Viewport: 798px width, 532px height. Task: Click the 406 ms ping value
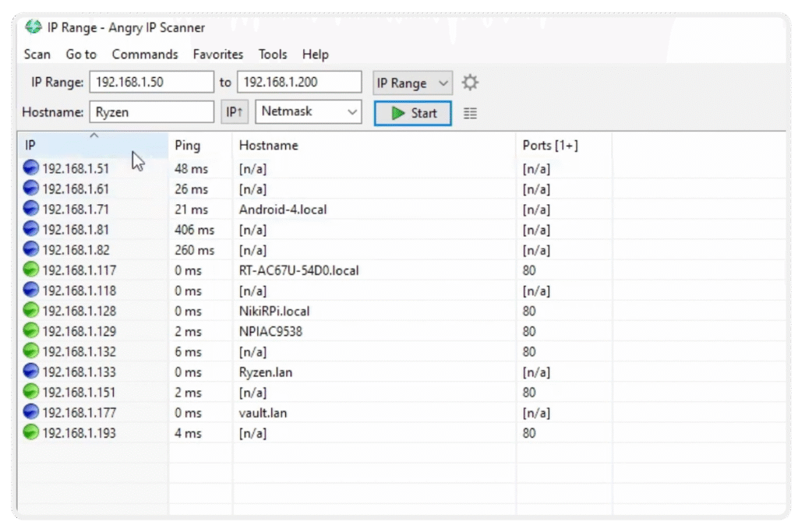tap(194, 230)
